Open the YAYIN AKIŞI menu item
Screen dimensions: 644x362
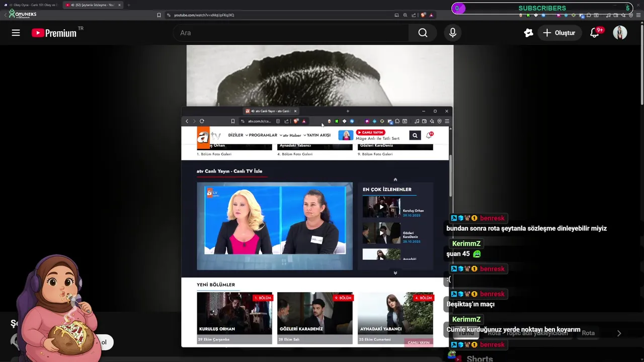click(318, 135)
